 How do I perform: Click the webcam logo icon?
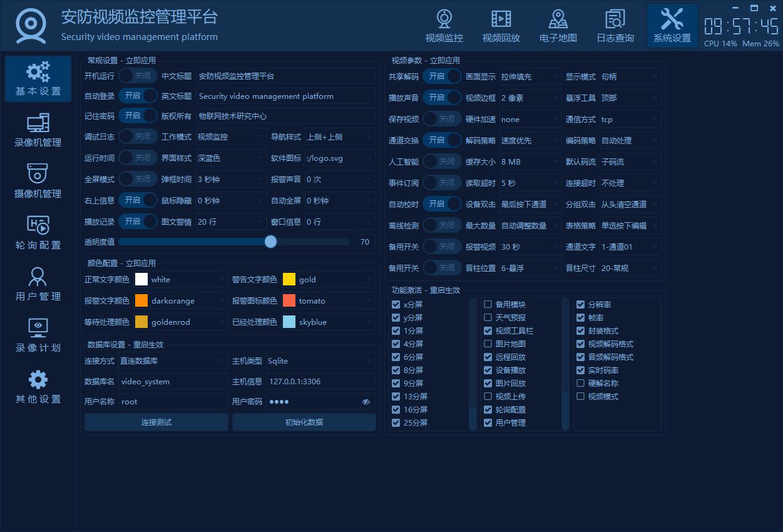click(30, 25)
